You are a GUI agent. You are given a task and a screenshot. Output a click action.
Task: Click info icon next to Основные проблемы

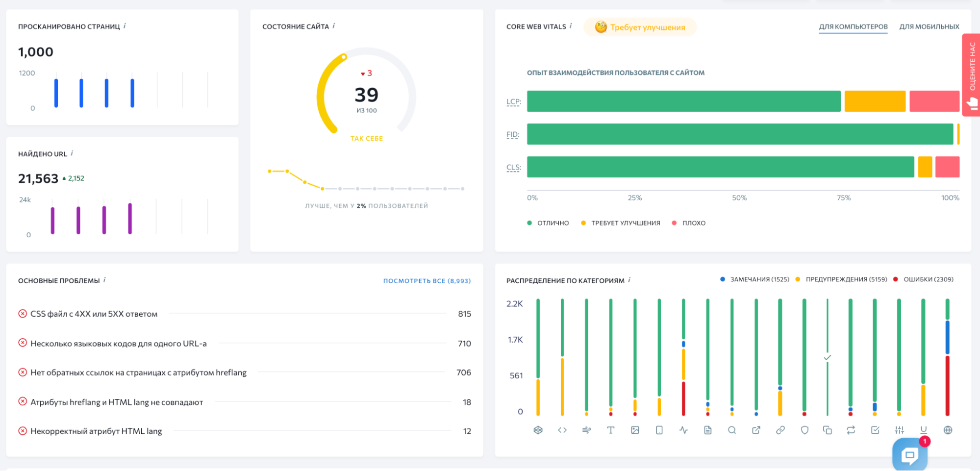[104, 280]
